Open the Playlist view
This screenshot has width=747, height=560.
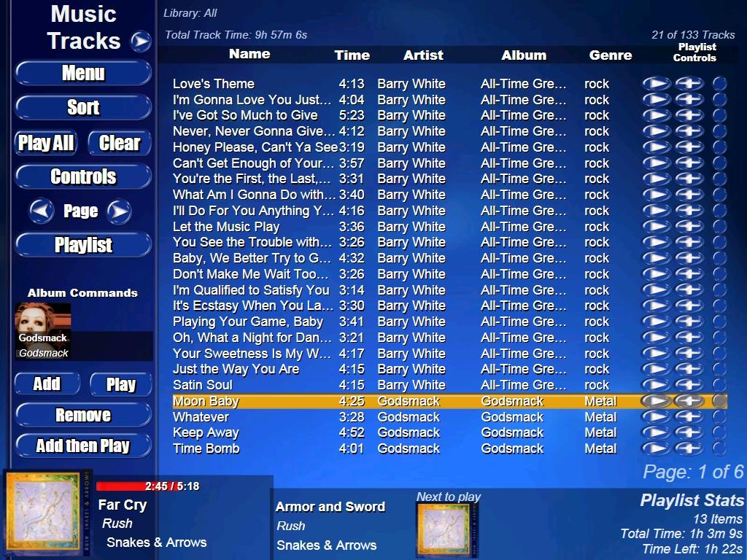click(83, 245)
